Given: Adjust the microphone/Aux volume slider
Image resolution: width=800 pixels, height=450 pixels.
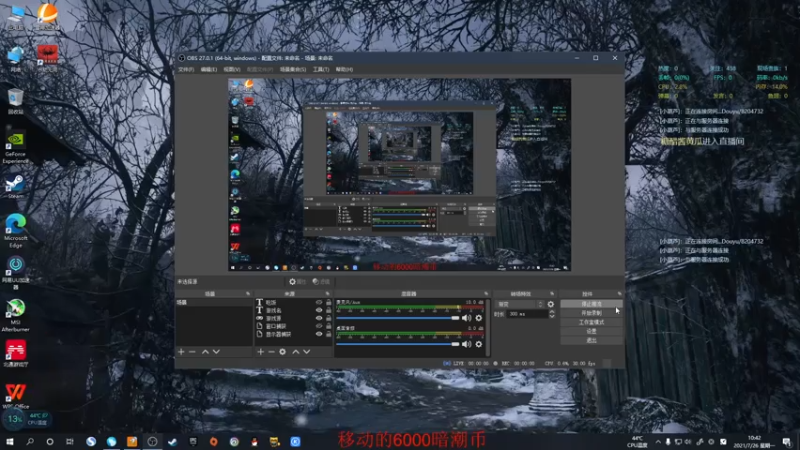Looking at the screenshot, I should click(x=398, y=318).
